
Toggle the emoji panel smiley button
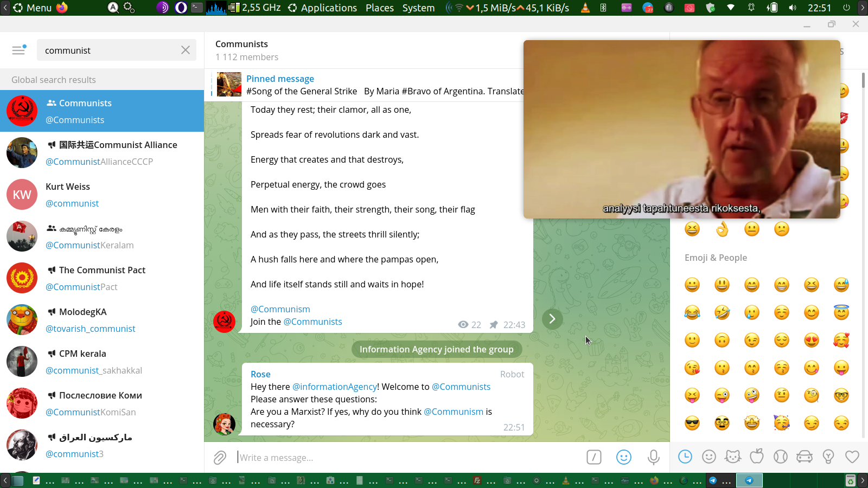pyautogui.click(x=624, y=458)
